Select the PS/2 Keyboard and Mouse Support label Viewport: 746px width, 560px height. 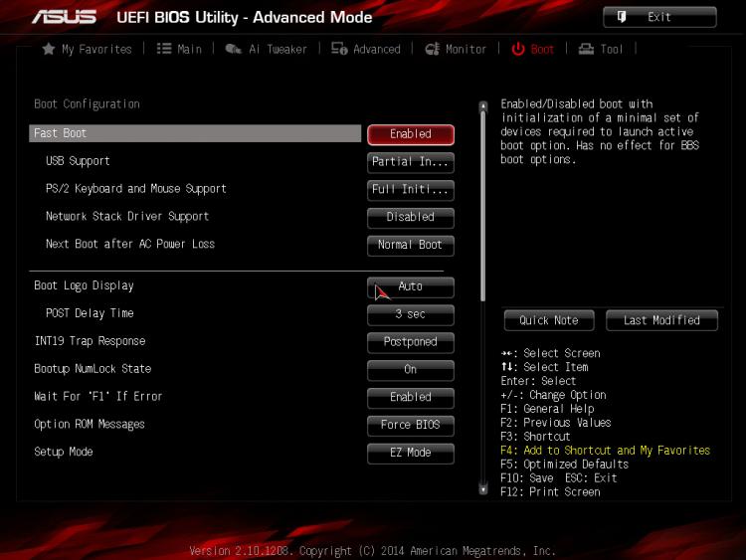136,189
